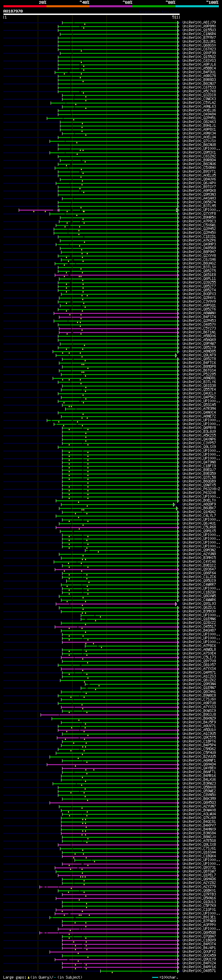Choose hit UniRef100_O82463

pos(199,122)
